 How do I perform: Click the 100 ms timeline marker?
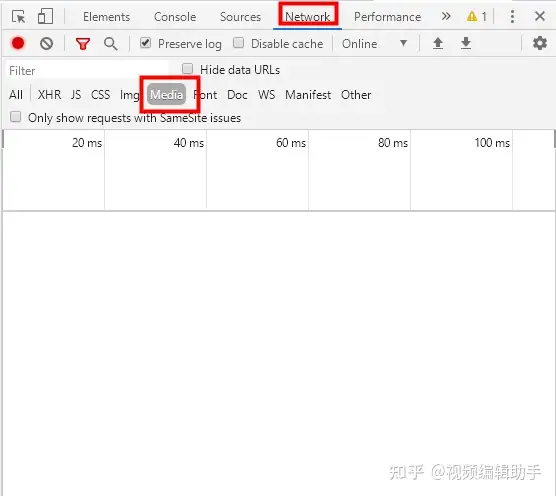tap(492, 143)
